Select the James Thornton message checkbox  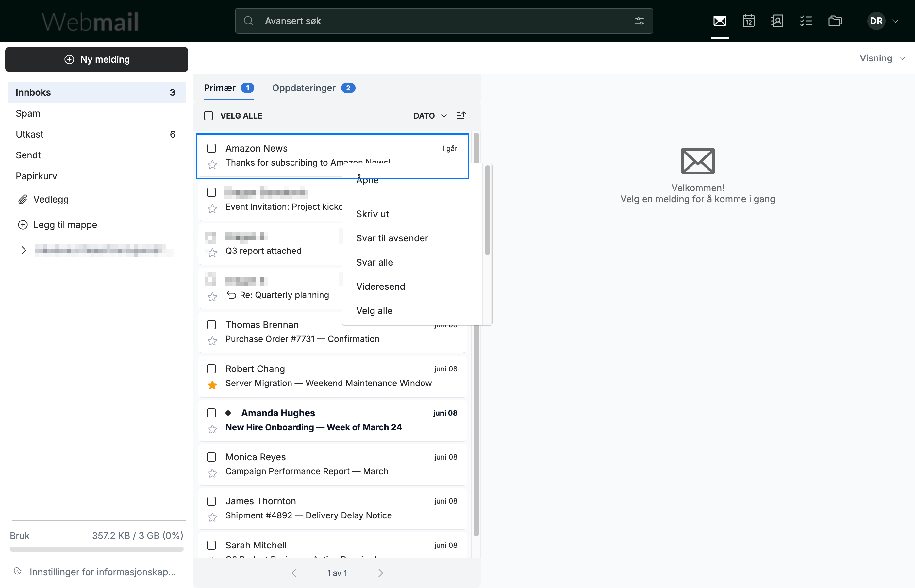tap(211, 501)
